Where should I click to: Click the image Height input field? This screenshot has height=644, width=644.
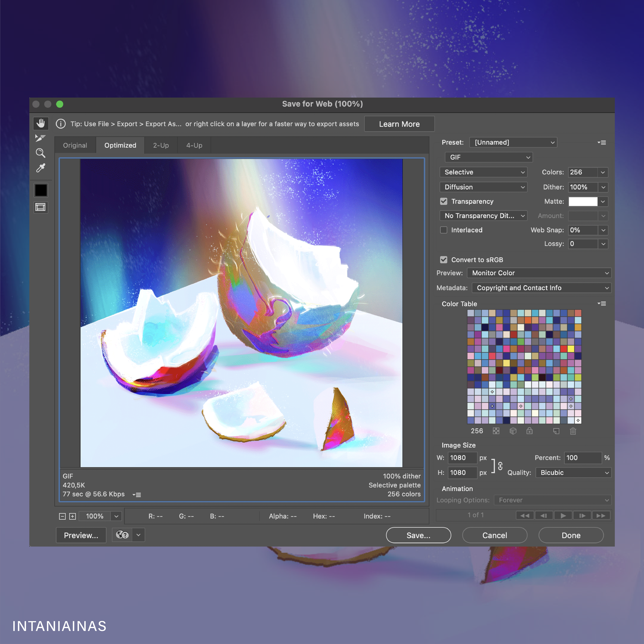click(x=462, y=473)
